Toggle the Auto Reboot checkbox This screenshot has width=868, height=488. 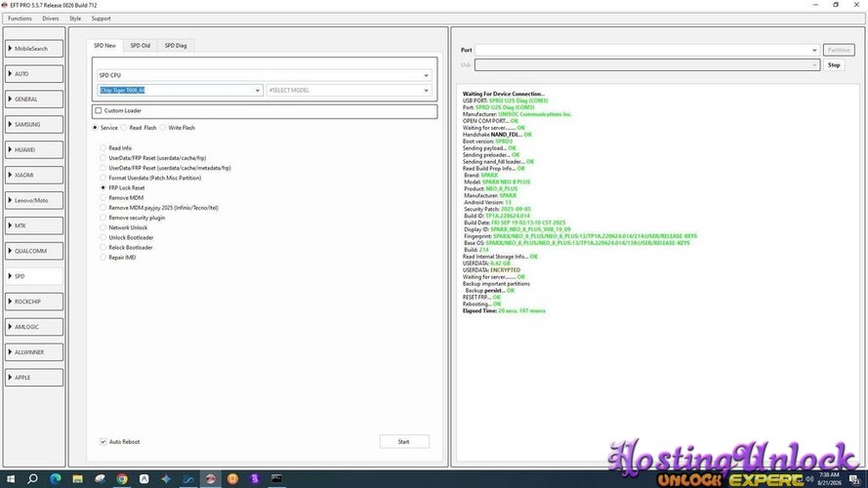point(103,441)
